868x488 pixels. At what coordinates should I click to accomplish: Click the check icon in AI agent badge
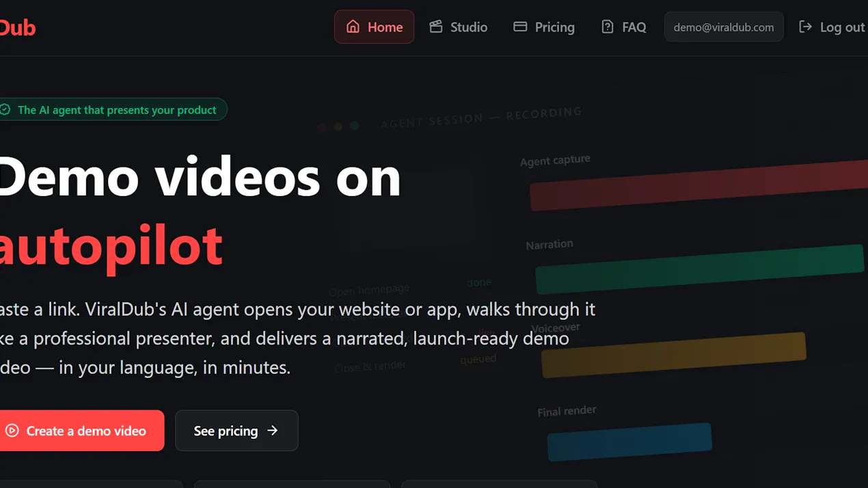[5, 109]
